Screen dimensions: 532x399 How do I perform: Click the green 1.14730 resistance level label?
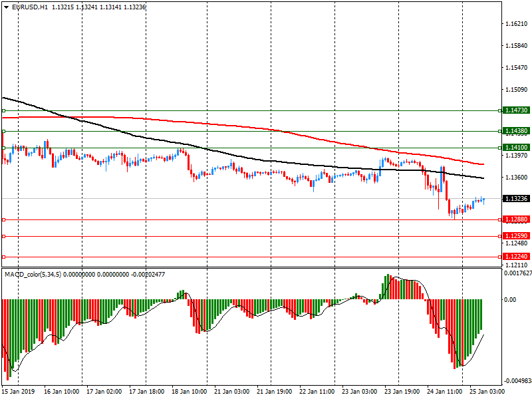pos(516,110)
